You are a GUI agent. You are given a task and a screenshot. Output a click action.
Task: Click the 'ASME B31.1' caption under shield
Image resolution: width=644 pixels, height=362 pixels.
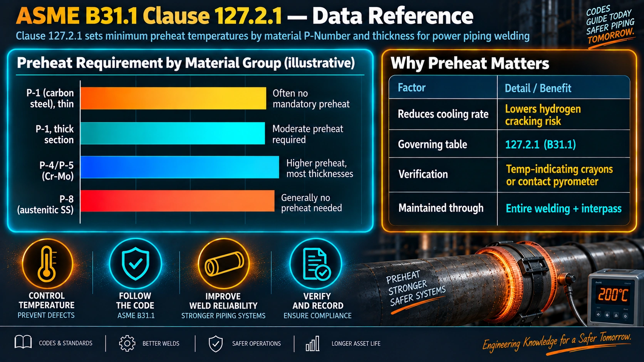(x=136, y=315)
